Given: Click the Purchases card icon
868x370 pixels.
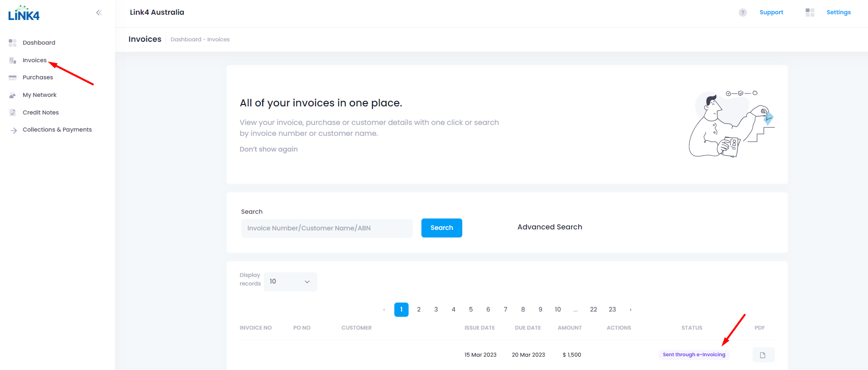Looking at the screenshot, I should (x=13, y=77).
